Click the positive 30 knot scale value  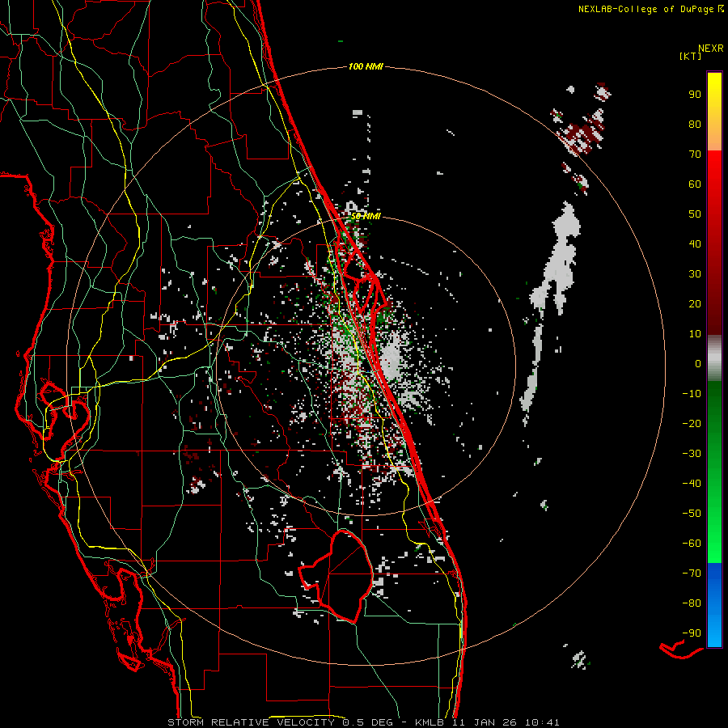(x=695, y=274)
